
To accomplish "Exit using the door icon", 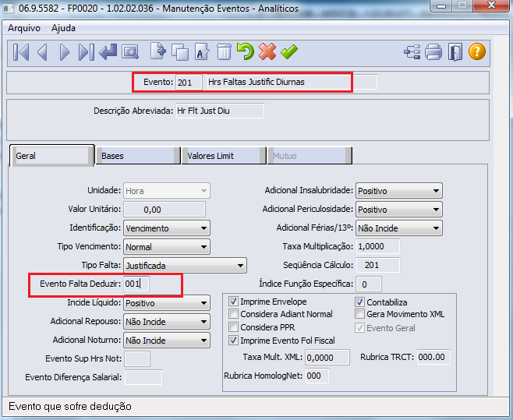I will coord(455,52).
